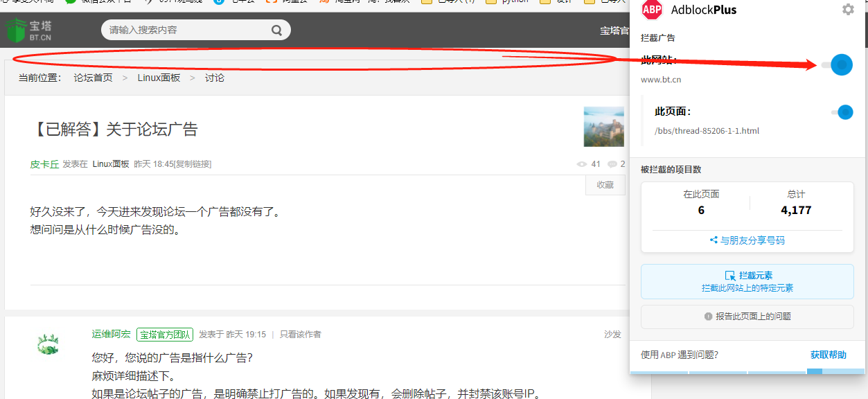
Task: Click the 发表于 昨天 19:15 reply timestamp
Action: click(x=233, y=335)
